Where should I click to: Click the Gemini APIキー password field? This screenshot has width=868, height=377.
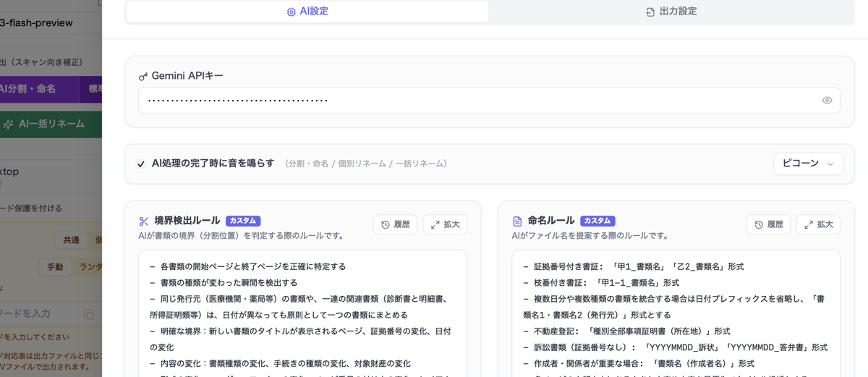(489, 101)
